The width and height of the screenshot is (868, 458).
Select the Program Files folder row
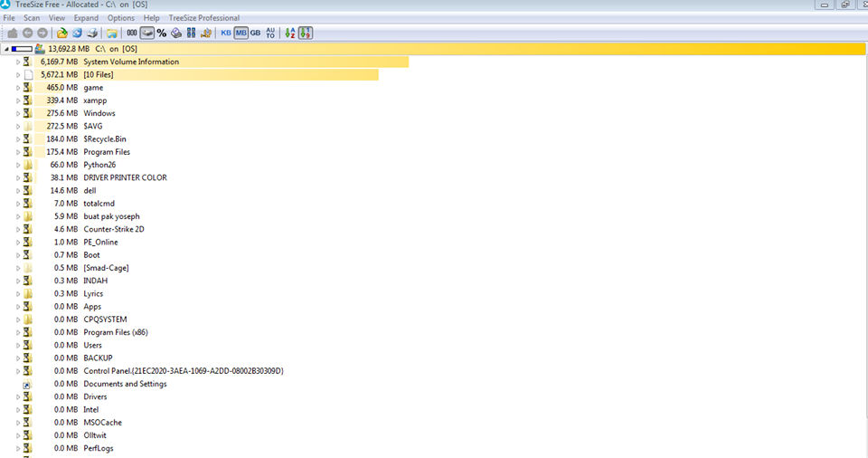[107, 152]
